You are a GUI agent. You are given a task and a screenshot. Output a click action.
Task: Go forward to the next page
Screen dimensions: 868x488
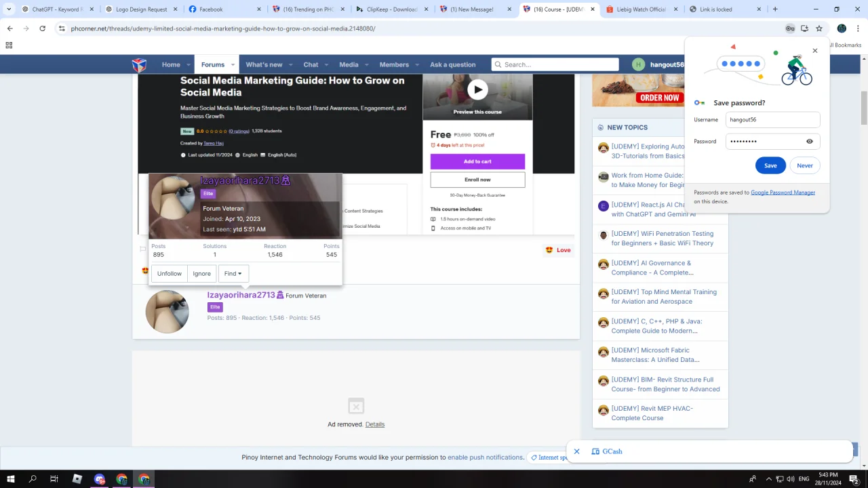tap(26, 28)
